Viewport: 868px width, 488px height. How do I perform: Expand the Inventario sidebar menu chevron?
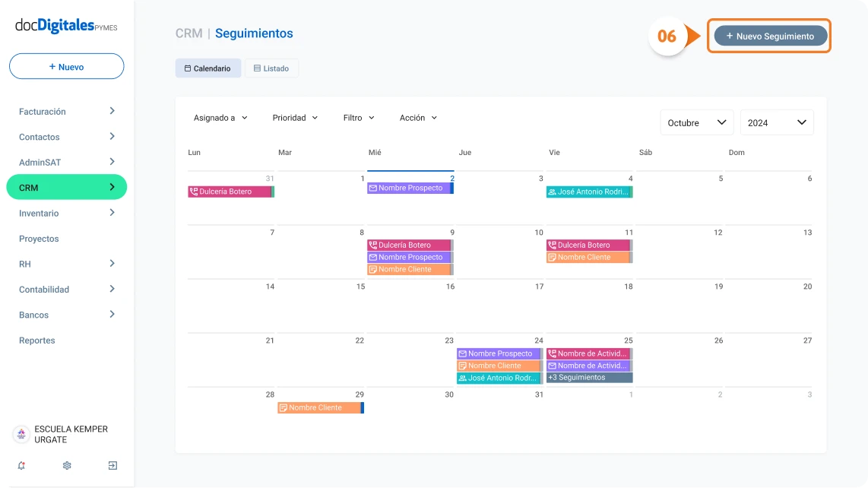[x=112, y=213]
